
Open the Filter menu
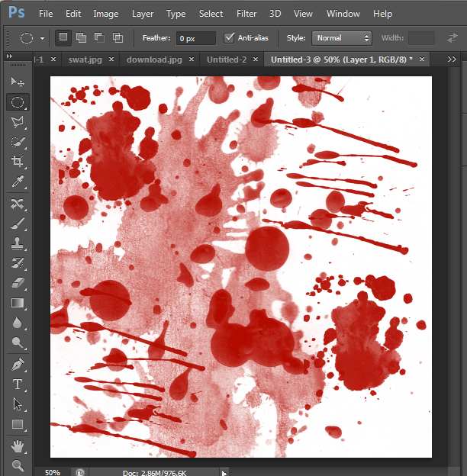click(x=246, y=14)
